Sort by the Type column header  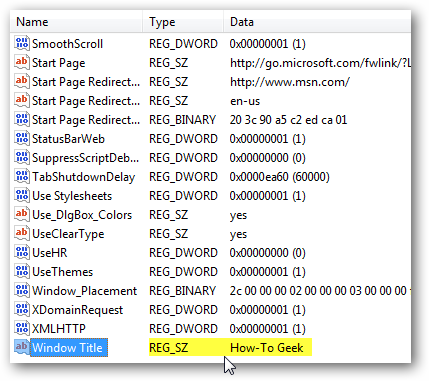pos(183,22)
